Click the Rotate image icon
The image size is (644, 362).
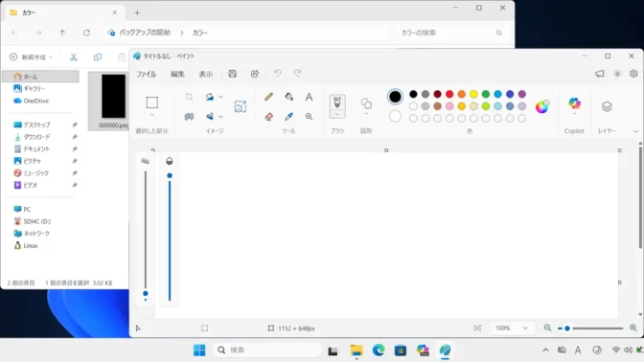pyautogui.click(x=210, y=97)
